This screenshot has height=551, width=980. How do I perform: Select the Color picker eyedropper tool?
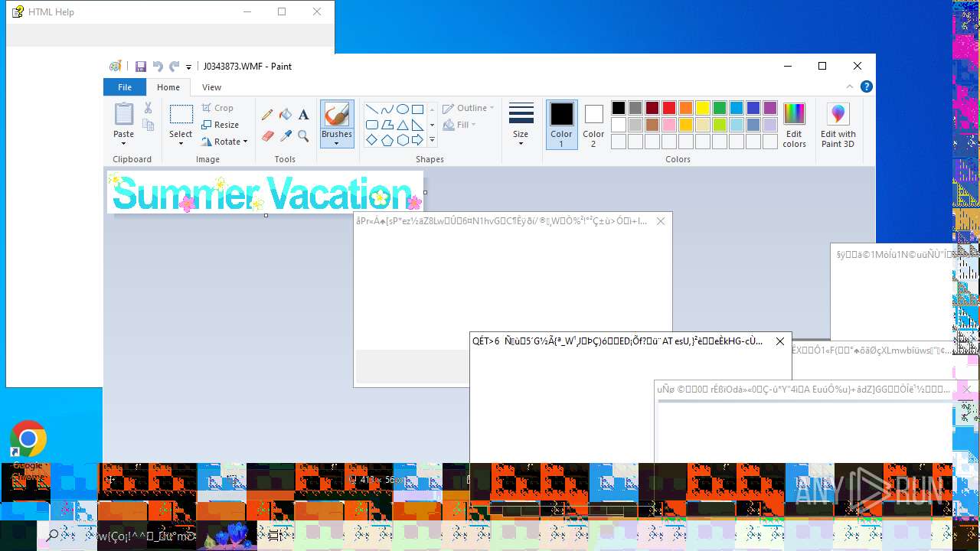pos(286,136)
